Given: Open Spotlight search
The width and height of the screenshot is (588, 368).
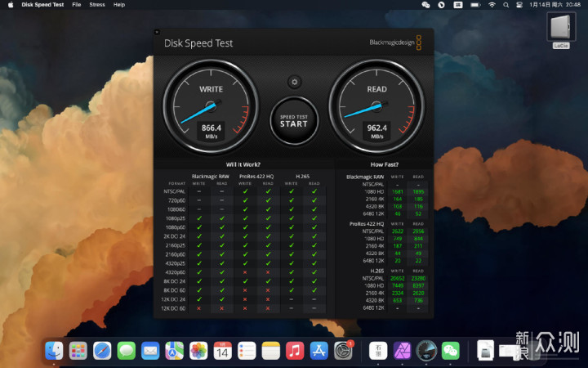Looking at the screenshot, I should [x=506, y=5].
